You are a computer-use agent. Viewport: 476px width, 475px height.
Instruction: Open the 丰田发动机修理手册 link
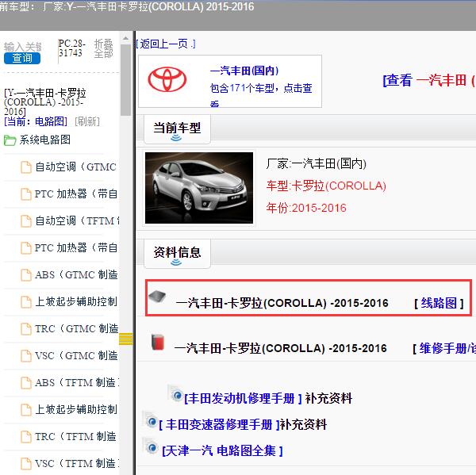[243, 399]
